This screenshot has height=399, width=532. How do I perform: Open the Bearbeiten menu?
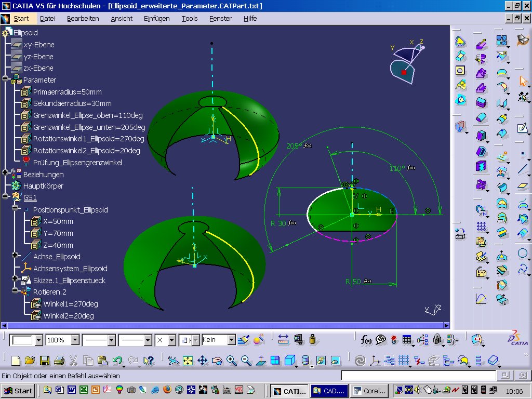(83, 19)
